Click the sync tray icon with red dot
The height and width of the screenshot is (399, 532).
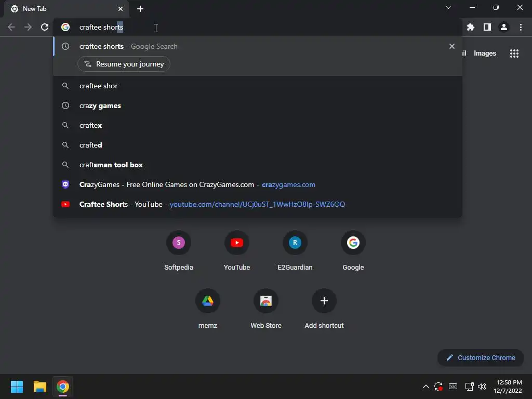pos(438,387)
